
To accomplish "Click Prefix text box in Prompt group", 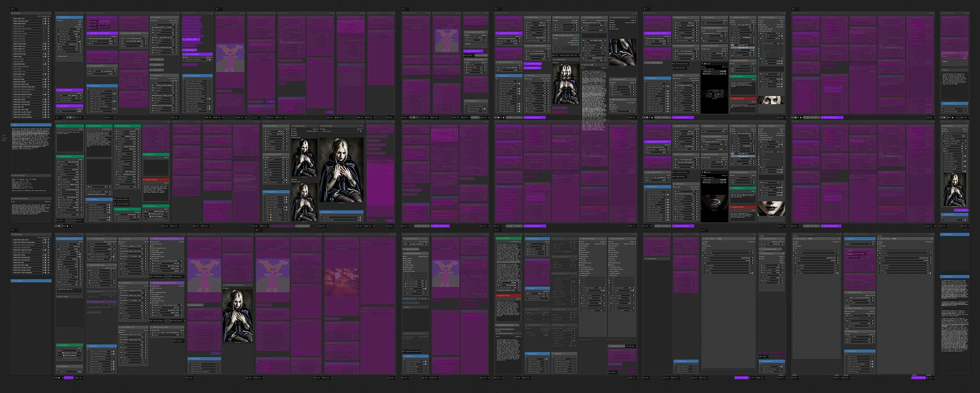I will point(70,141).
